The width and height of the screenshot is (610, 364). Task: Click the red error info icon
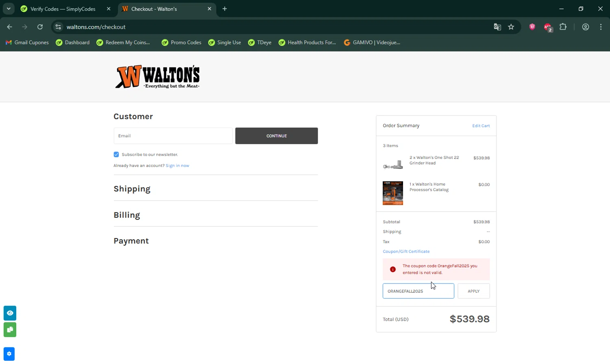click(393, 269)
